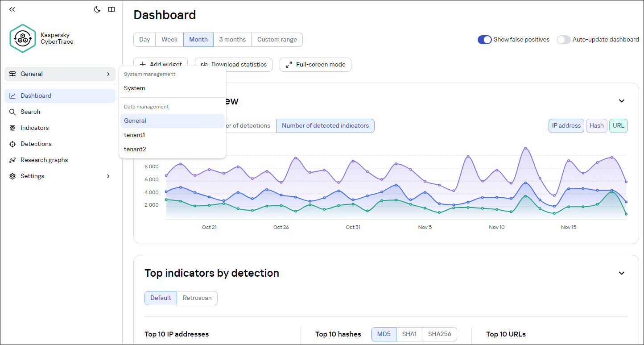644x345 pixels.
Task: Select the 3 months time range
Action: 232,39
